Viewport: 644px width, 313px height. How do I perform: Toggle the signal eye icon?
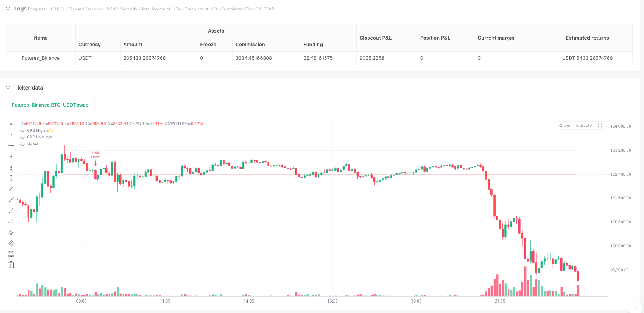coord(22,144)
